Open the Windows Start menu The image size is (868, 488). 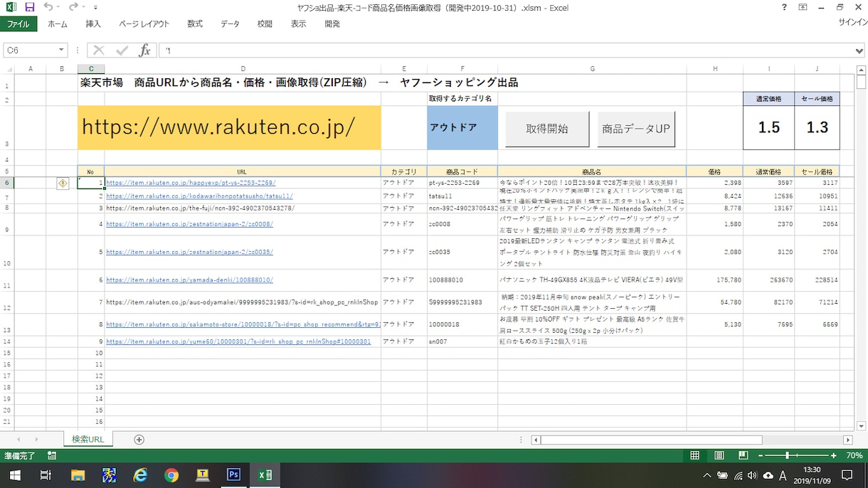(x=14, y=475)
